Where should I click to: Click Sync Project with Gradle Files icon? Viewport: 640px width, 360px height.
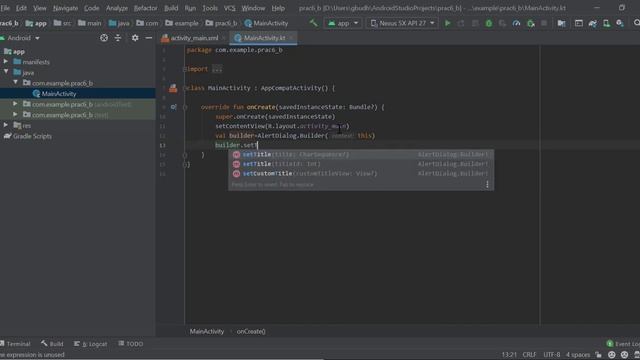593,23
